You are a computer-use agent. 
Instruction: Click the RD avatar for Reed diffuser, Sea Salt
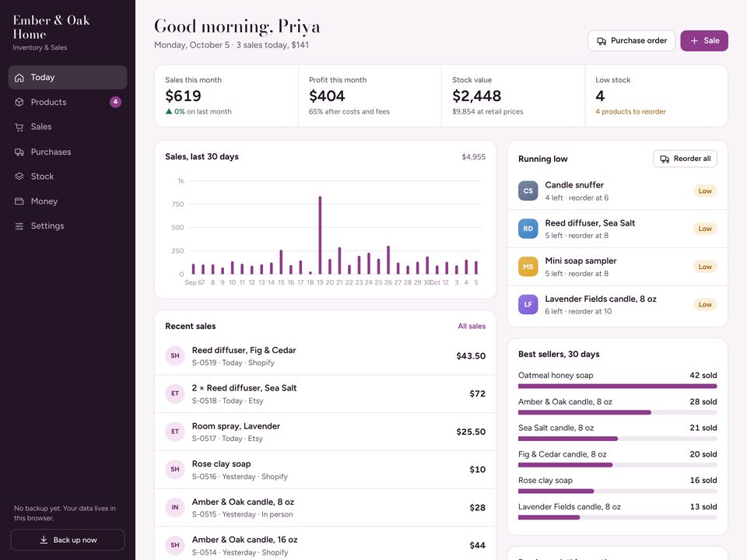[528, 229]
